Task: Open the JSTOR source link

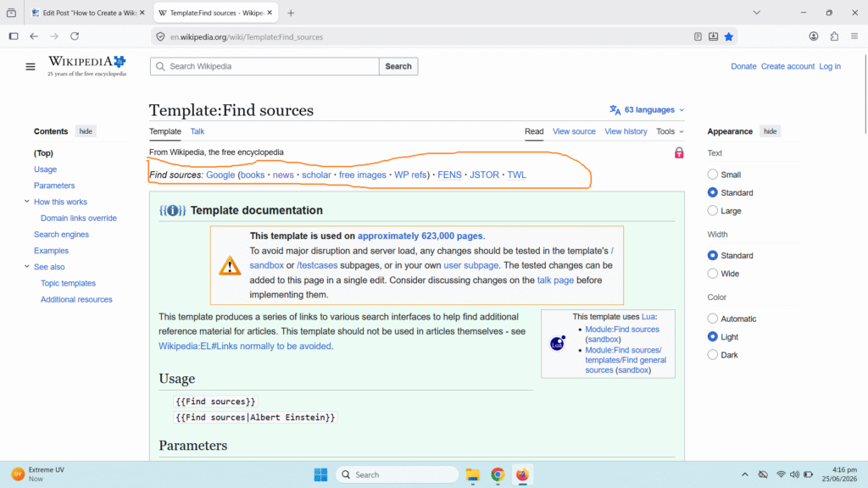Action: (x=484, y=175)
